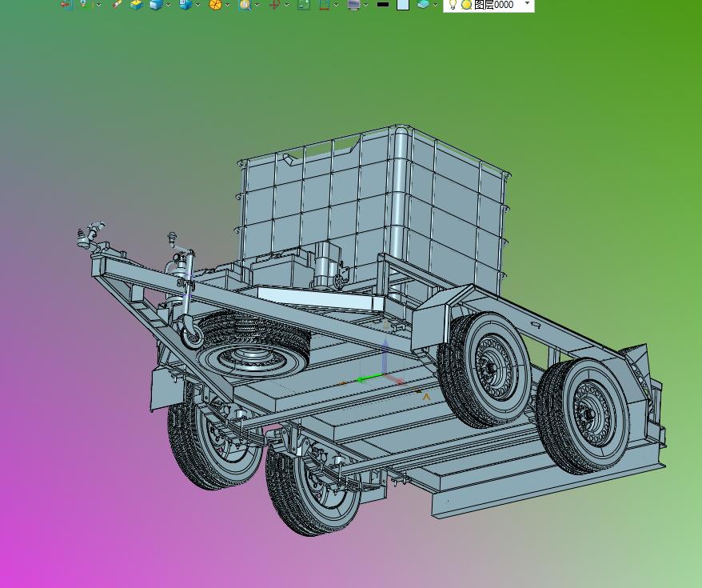
Task: Open dropdown next to cube-with-sheet icon
Action: point(197,5)
